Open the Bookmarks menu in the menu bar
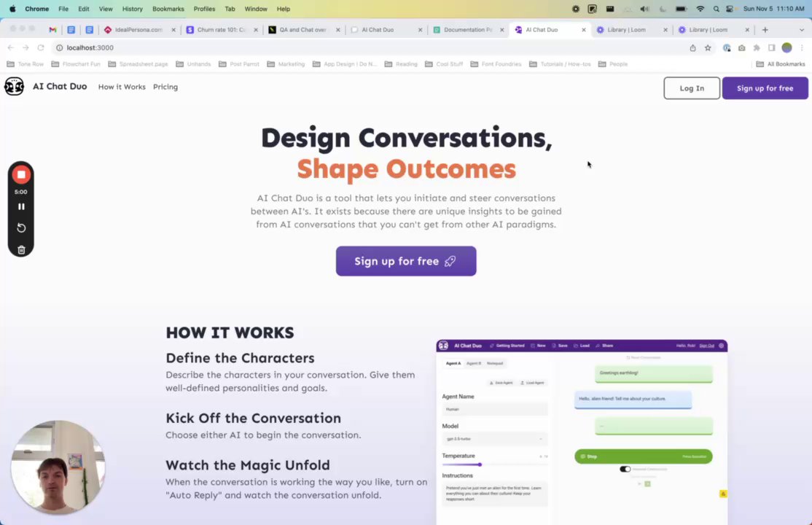812x525 pixels. [x=168, y=9]
